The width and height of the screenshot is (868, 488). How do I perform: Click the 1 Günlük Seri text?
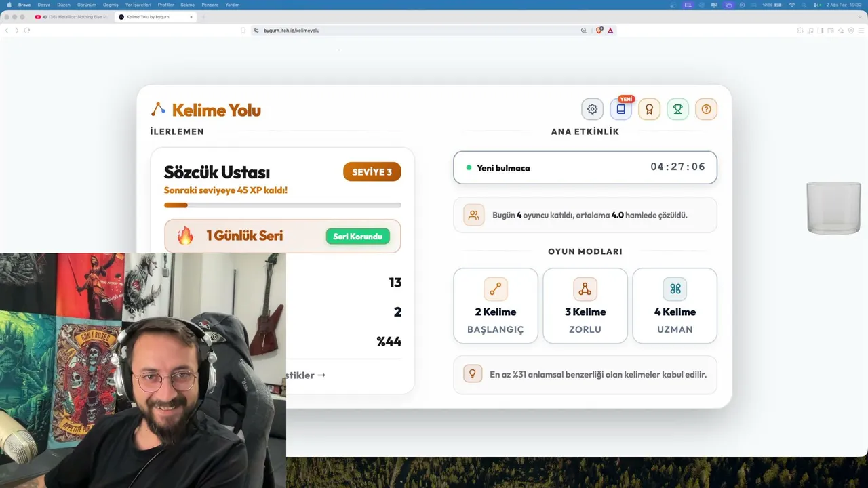[245, 236]
